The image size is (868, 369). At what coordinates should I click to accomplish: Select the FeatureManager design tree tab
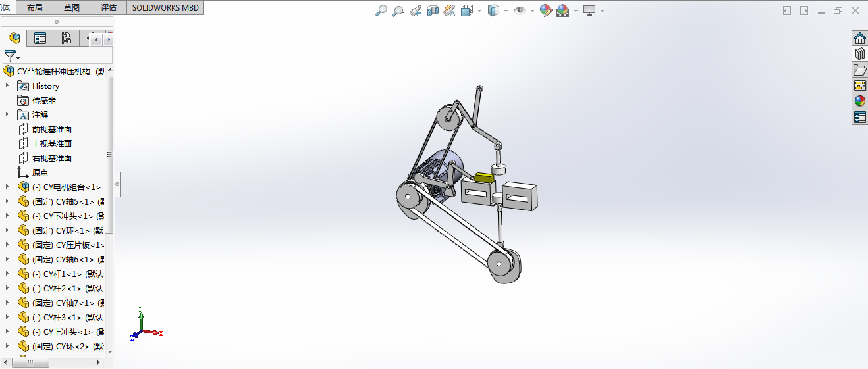point(14,38)
